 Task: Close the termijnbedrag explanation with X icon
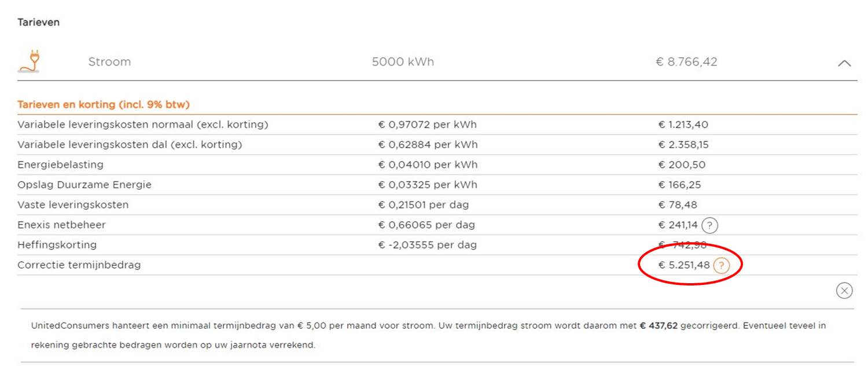pos(844,291)
